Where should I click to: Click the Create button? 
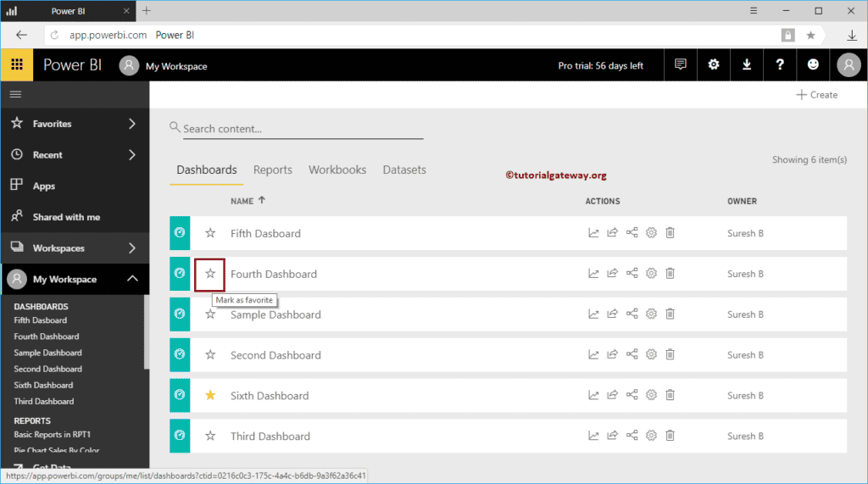[816, 95]
